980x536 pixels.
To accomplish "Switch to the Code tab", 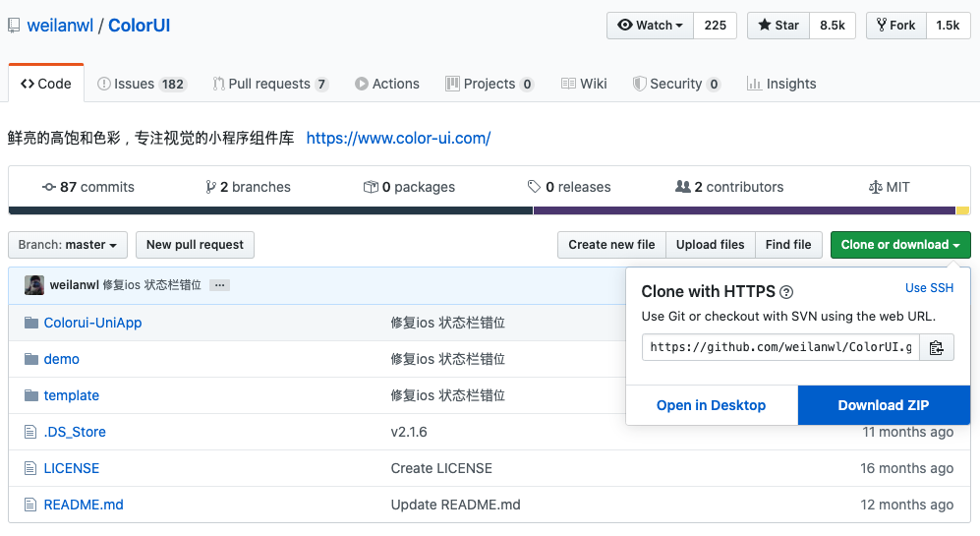I will [x=46, y=84].
